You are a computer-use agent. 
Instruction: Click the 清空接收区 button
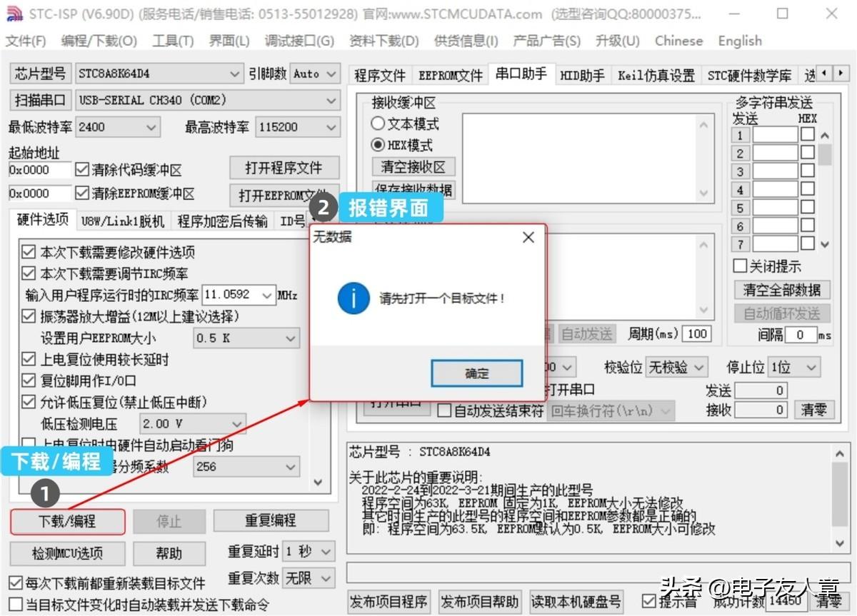pos(414,167)
